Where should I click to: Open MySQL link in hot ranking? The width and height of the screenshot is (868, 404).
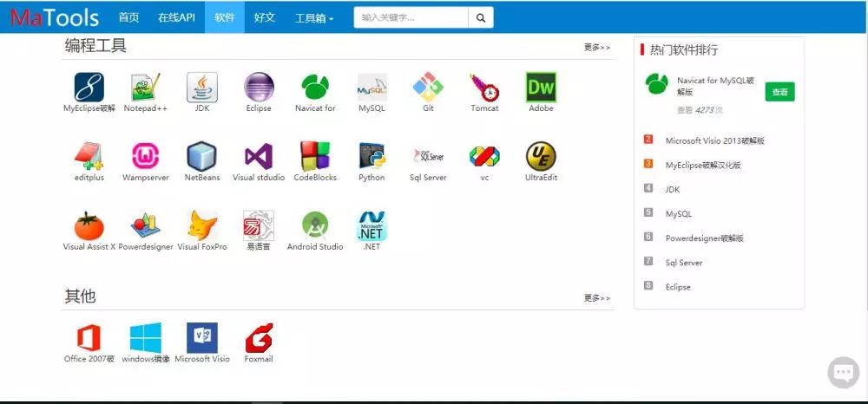pos(679,214)
